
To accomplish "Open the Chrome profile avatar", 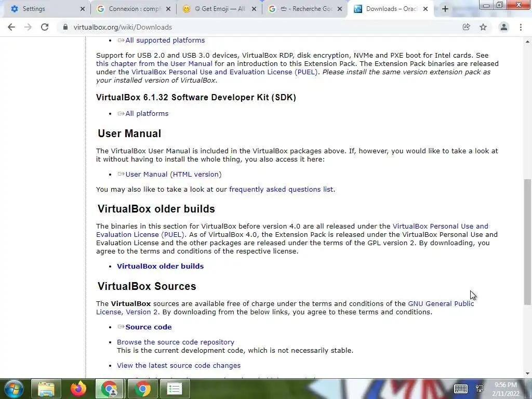I will tap(504, 27).
